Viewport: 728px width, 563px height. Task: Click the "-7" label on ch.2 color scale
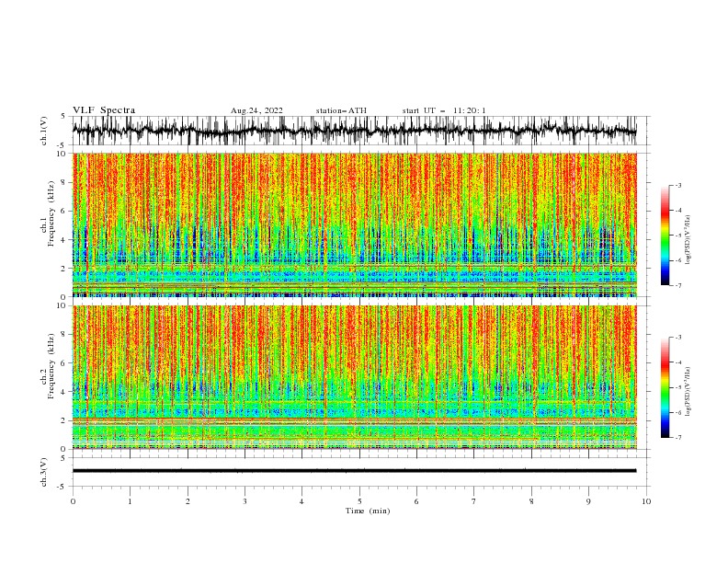677,437
